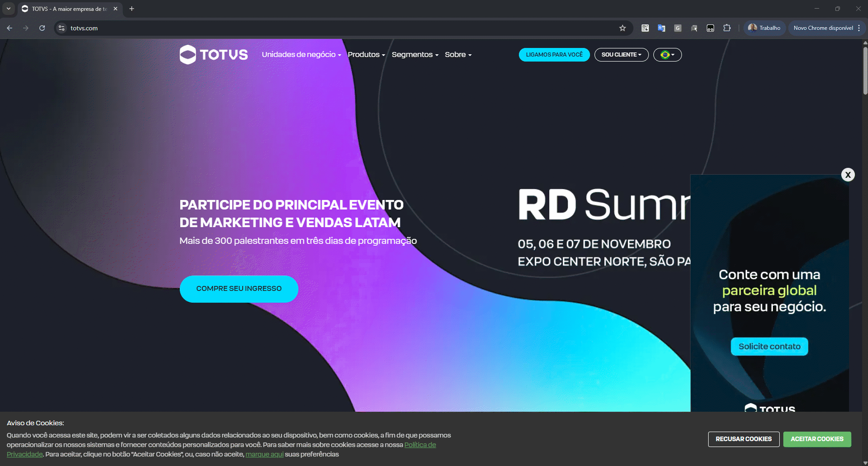Decline cookies with RECUSAR COOKIES
The image size is (868, 466).
pyautogui.click(x=743, y=439)
